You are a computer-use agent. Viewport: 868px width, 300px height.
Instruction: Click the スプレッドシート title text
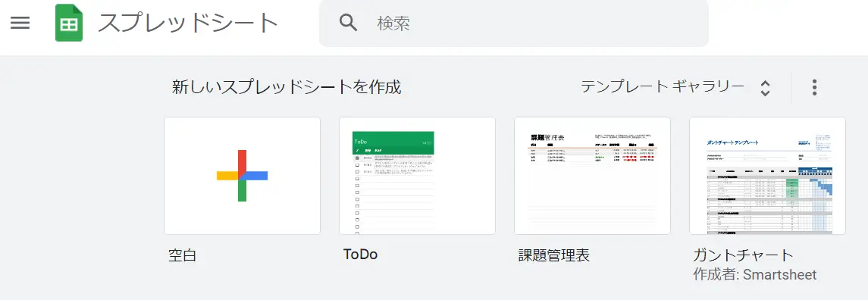188,23
